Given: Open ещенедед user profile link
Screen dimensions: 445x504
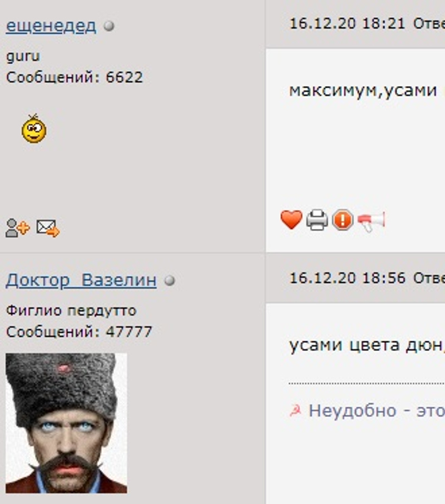Looking at the screenshot, I should click(51, 26).
